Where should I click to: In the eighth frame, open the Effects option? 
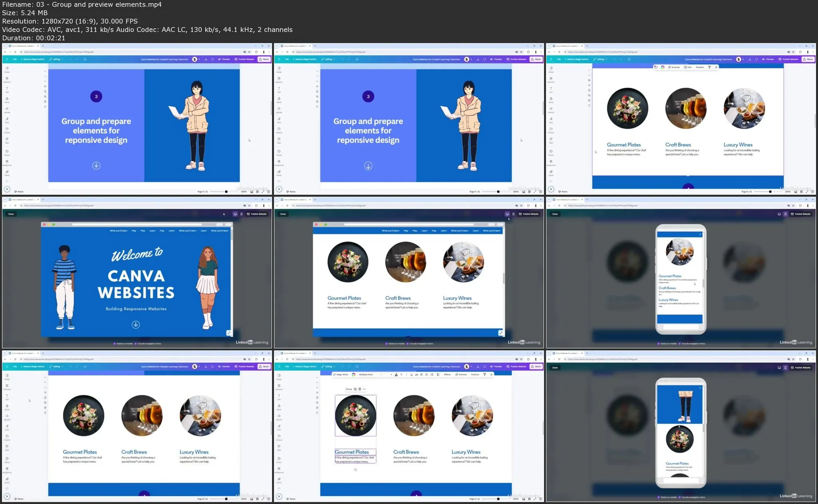[x=447, y=374]
